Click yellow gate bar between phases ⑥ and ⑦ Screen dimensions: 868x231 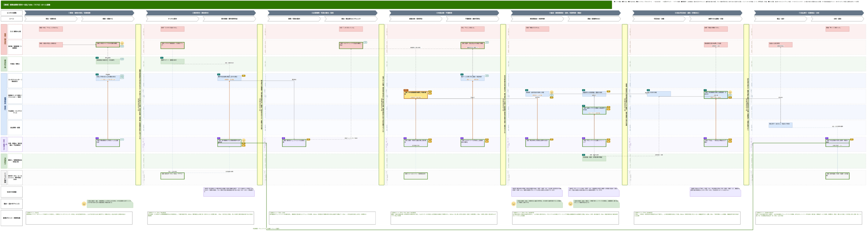pos(746,104)
